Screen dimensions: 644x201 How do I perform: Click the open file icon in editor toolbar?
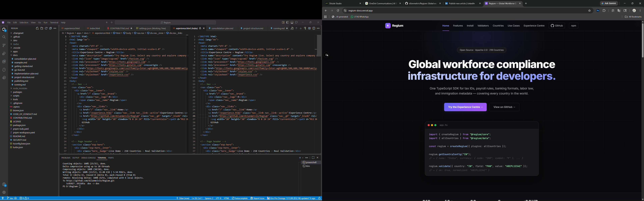pyautogui.click(x=292, y=28)
